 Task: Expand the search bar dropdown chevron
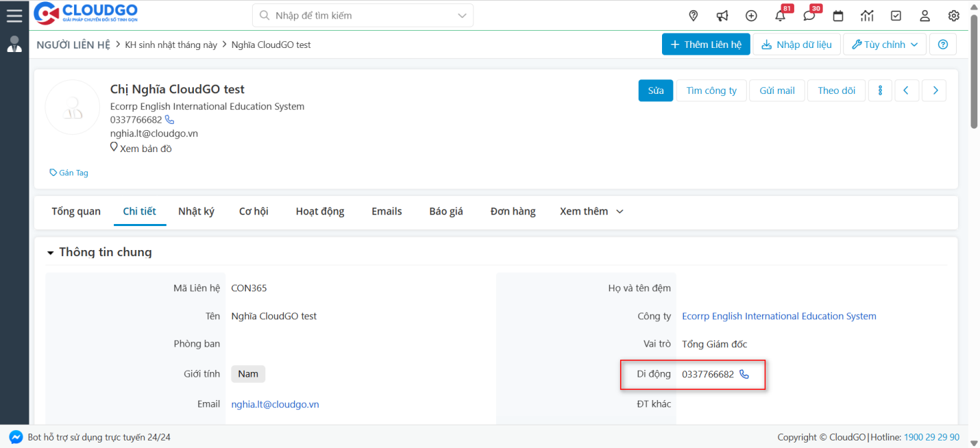(x=462, y=15)
